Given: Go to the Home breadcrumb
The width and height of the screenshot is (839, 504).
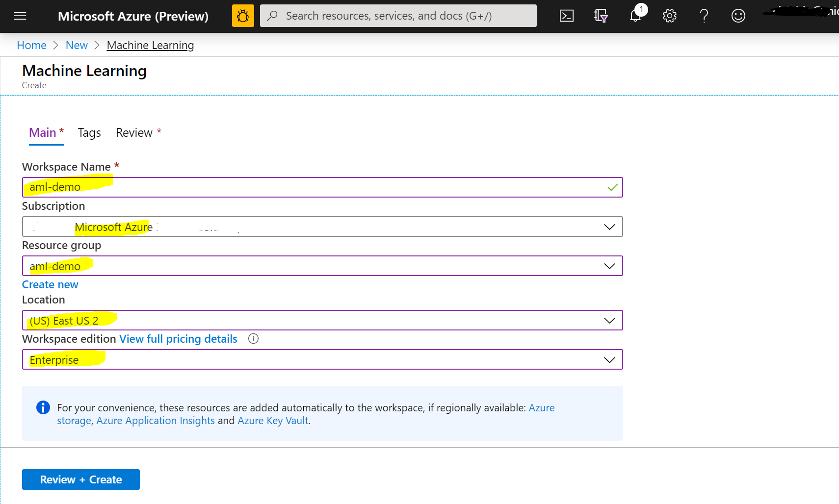Looking at the screenshot, I should 31,45.
